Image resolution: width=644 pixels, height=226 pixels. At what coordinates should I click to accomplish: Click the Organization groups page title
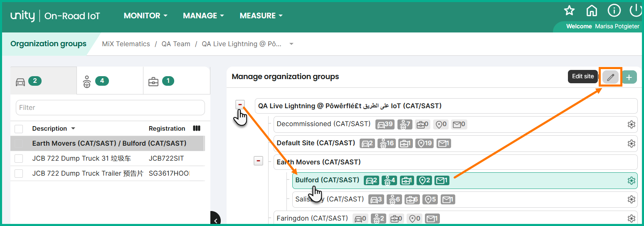pyautogui.click(x=48, y=44)
